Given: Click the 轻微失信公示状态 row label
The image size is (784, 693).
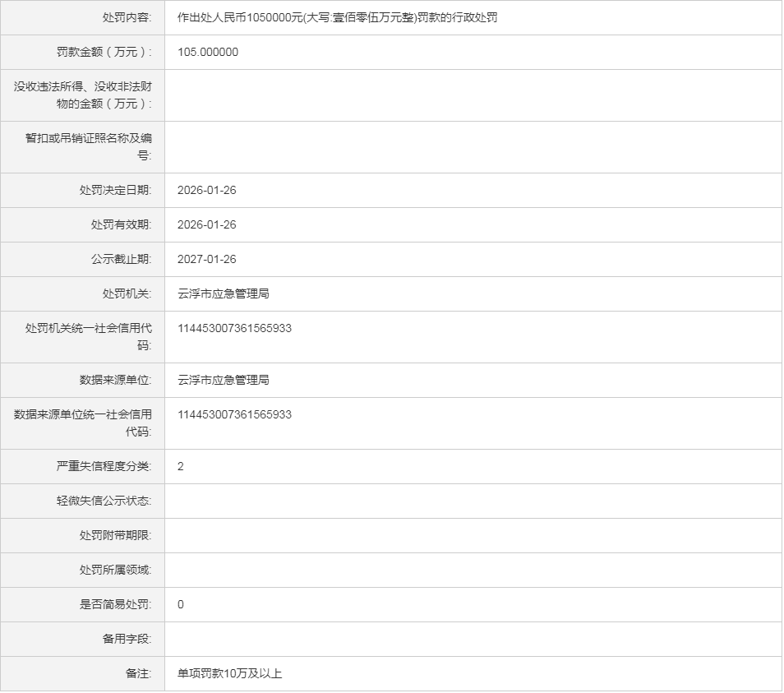Looking at the screenshot, I should (104, 501).
